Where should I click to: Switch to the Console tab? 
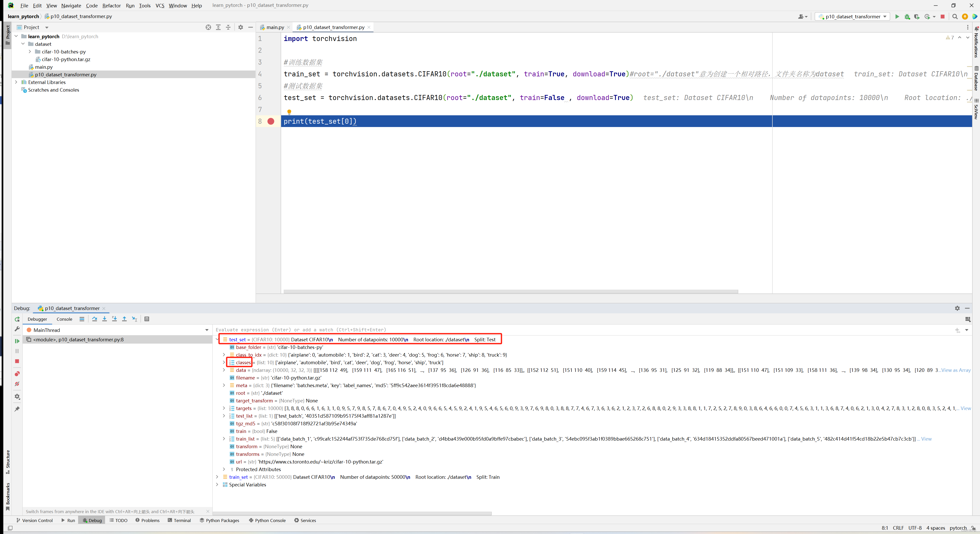point(64,319)
